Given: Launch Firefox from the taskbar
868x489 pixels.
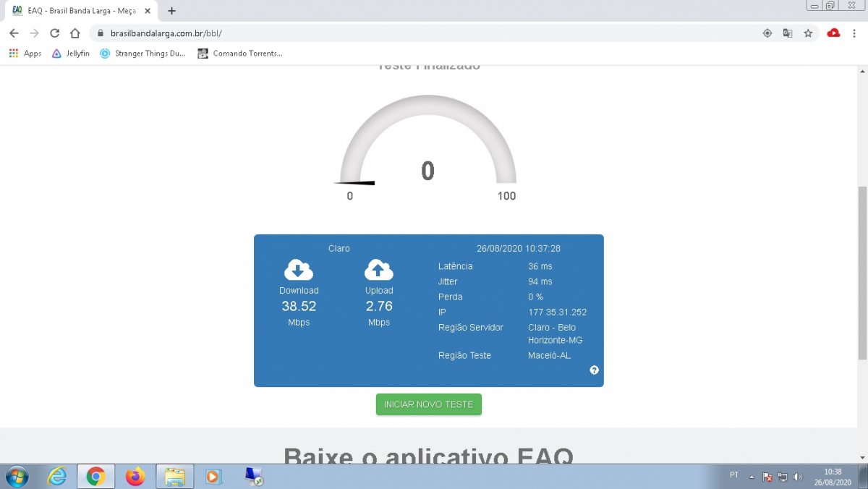Looking at the screenshot, I should point(135,477).
